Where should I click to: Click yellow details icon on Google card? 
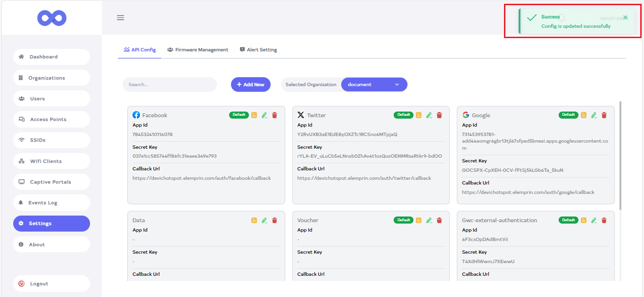pos(584,115)
